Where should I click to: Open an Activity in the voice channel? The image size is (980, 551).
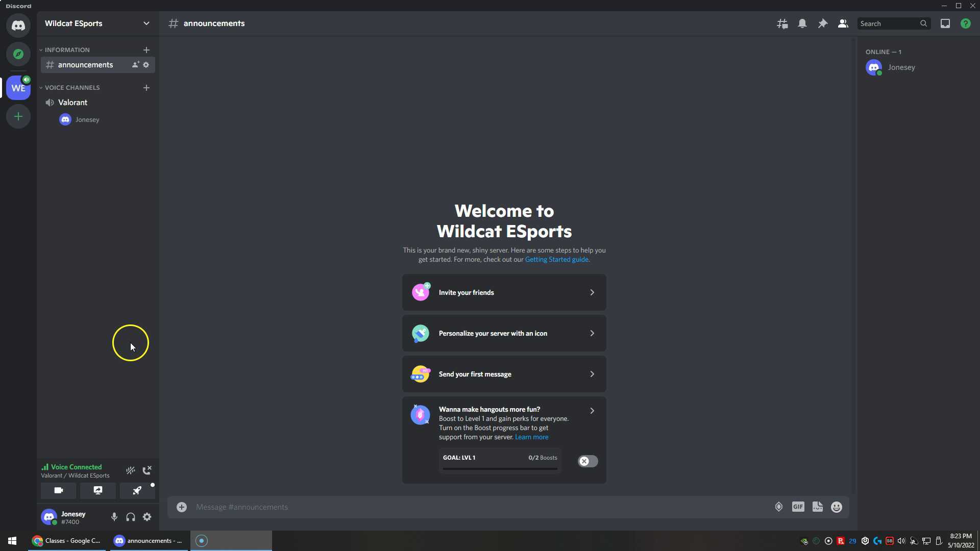click(137, 490)
